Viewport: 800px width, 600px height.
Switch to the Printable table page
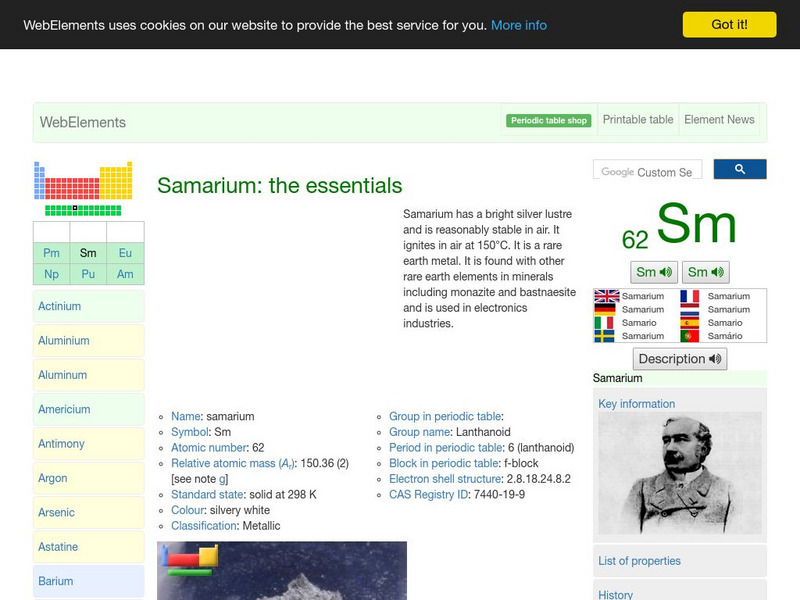click(x=637, y=119)
